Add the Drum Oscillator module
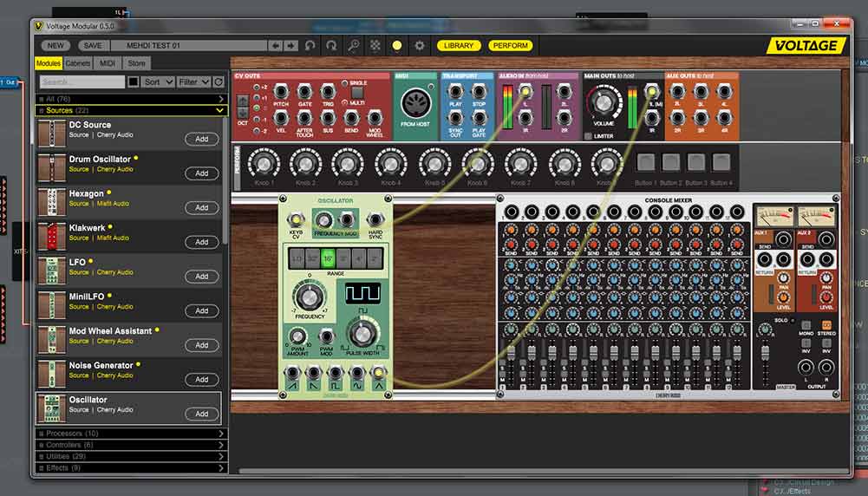868x496 pixels. pos(201,173)
